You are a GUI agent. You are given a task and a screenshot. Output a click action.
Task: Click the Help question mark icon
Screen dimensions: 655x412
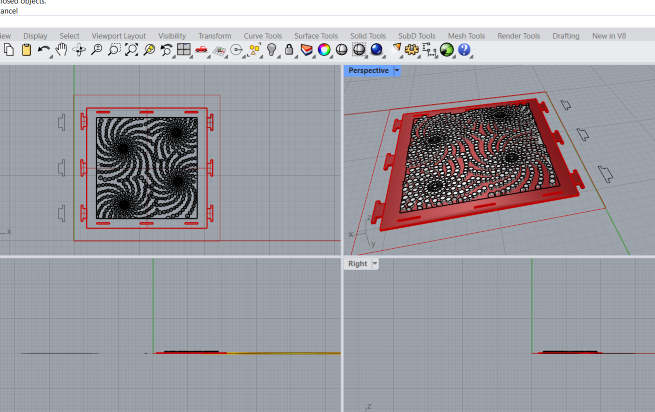[465, 49]
